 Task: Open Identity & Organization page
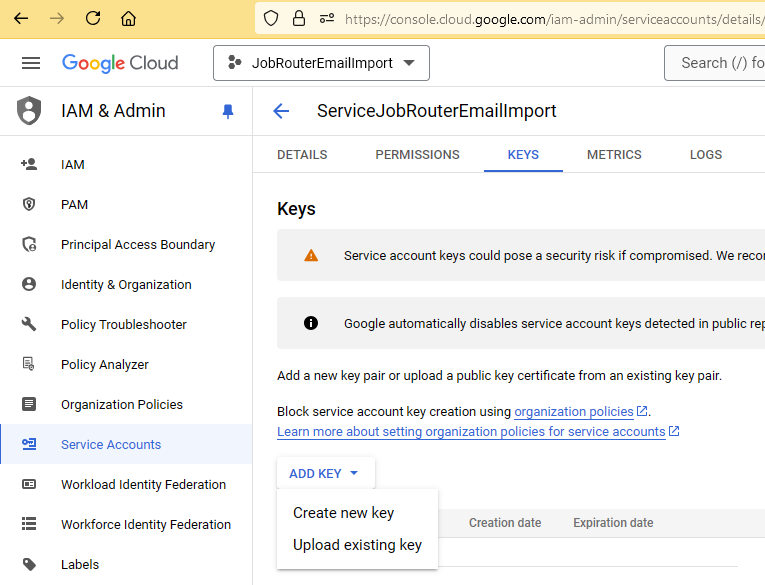(x=126, y=284)
